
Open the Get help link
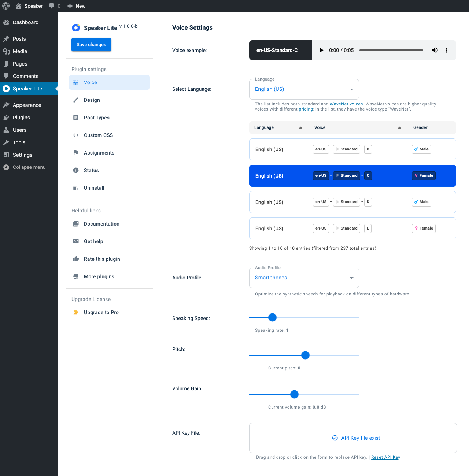109,241
